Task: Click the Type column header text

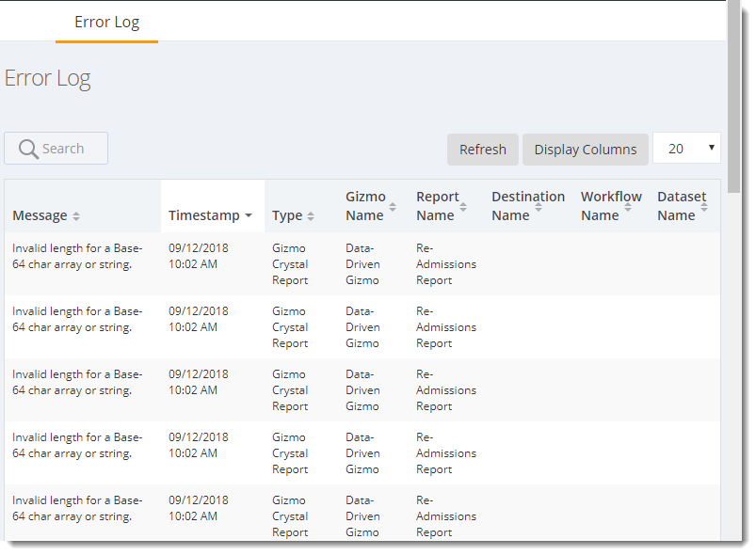Action: point(287,215)
